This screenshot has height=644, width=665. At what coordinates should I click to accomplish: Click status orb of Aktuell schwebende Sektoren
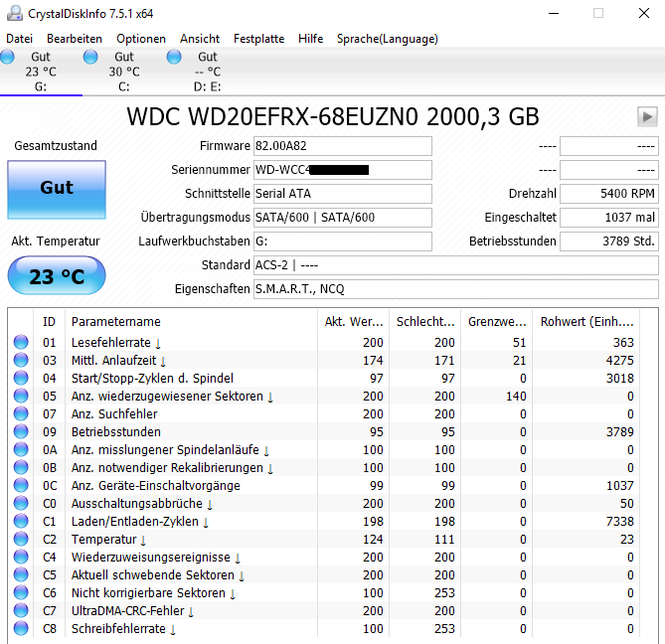(21, 574)
